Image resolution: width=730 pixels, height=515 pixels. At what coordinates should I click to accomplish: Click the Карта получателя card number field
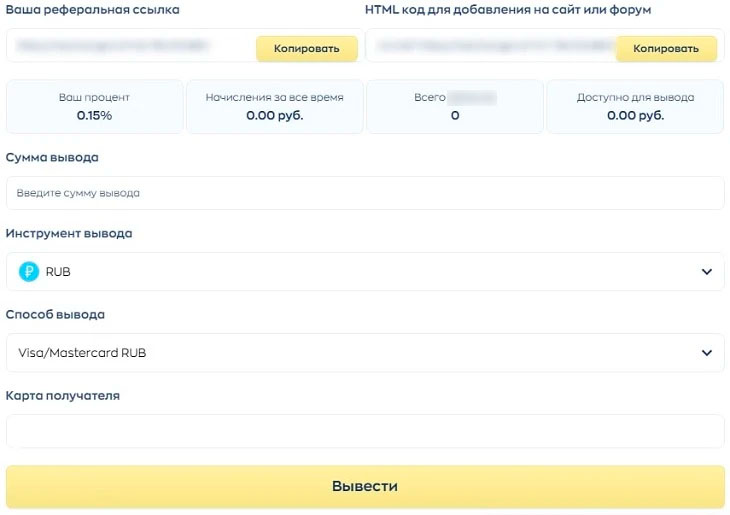[x=365, y=432]
